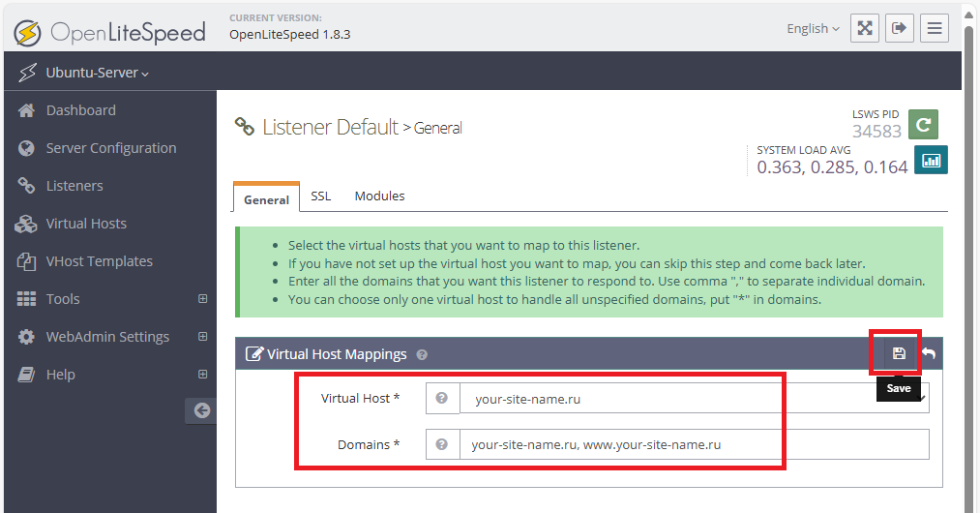Click the Tools grid icon
Screen dimensions: 980x513
tap(26, 299)
